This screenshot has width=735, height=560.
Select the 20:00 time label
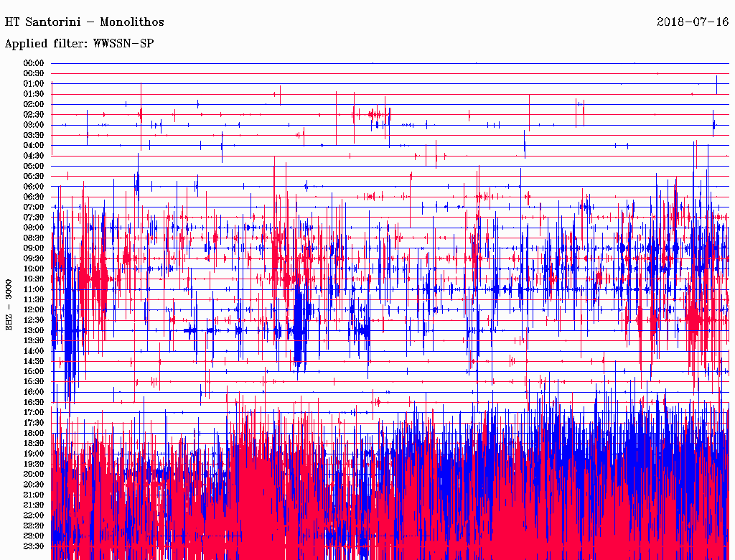[33, 474]
